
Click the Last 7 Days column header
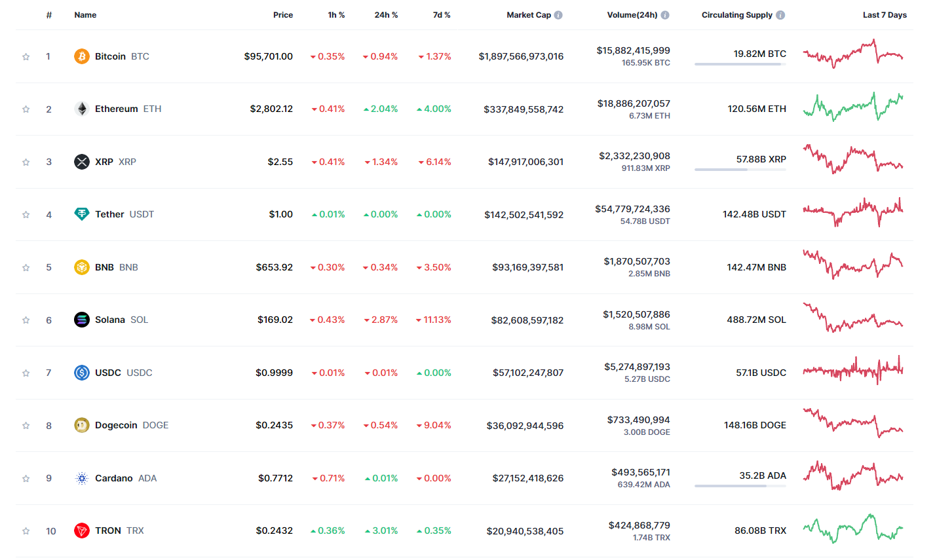(885, 15)
